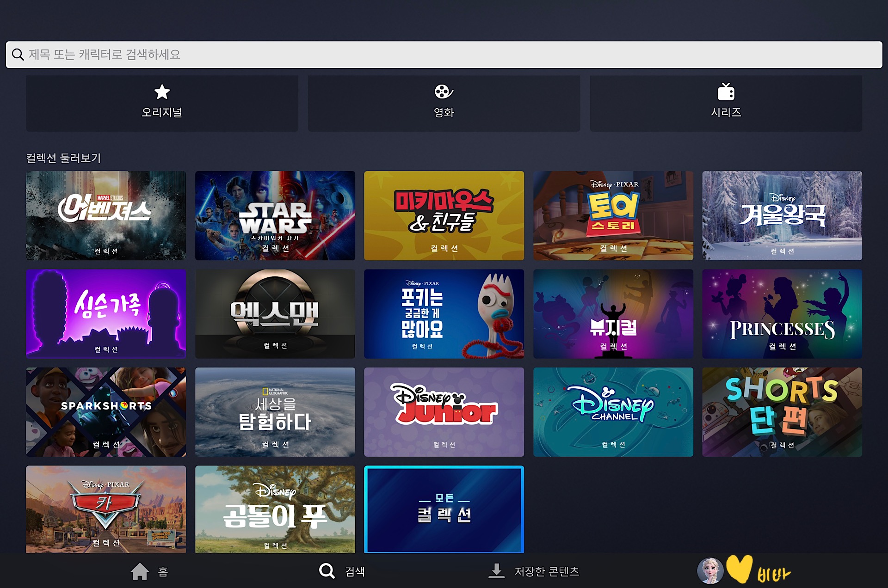Open the National Geographic 세상을 탐험하다 tile
Screen dimensions: 888x588
(x=275, y=411)
